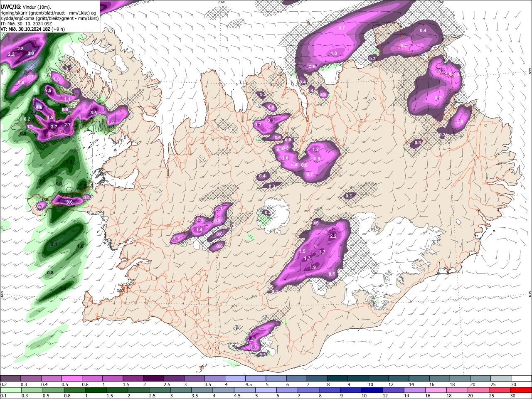Click the '3.6' precipitation value on map

point(69,202)
